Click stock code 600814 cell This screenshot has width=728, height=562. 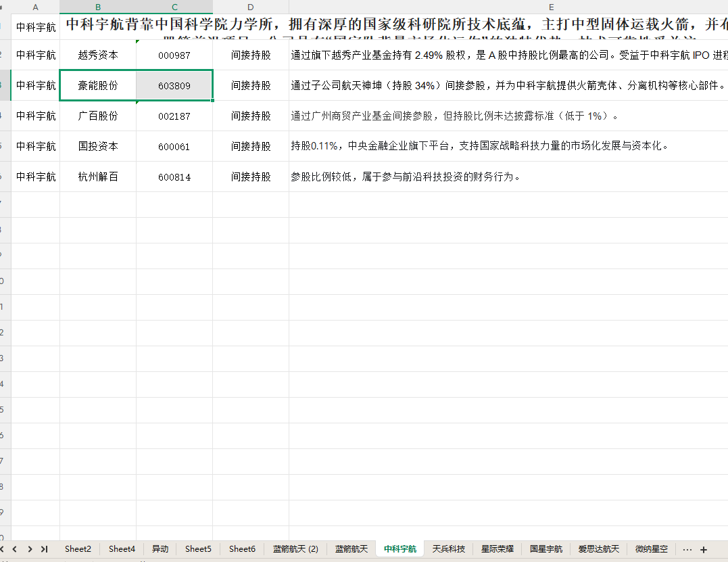(x=174, y=177)
